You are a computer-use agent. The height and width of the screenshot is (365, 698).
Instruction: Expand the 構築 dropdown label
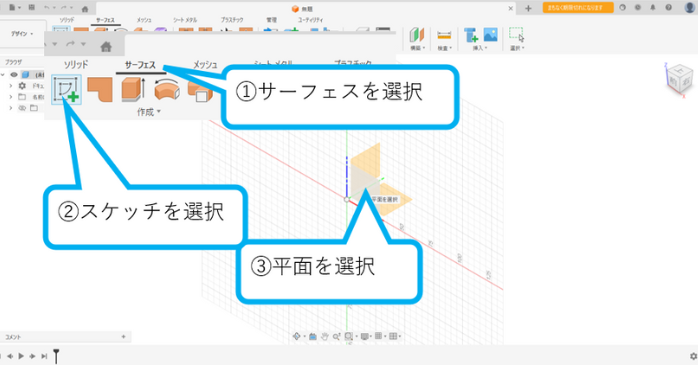[418, 48]
